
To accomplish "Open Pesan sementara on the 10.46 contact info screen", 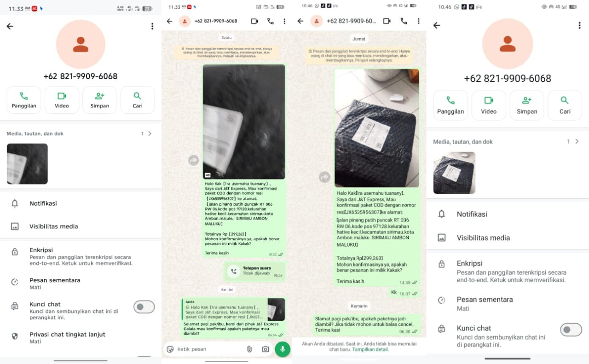I will coord(508,303).
